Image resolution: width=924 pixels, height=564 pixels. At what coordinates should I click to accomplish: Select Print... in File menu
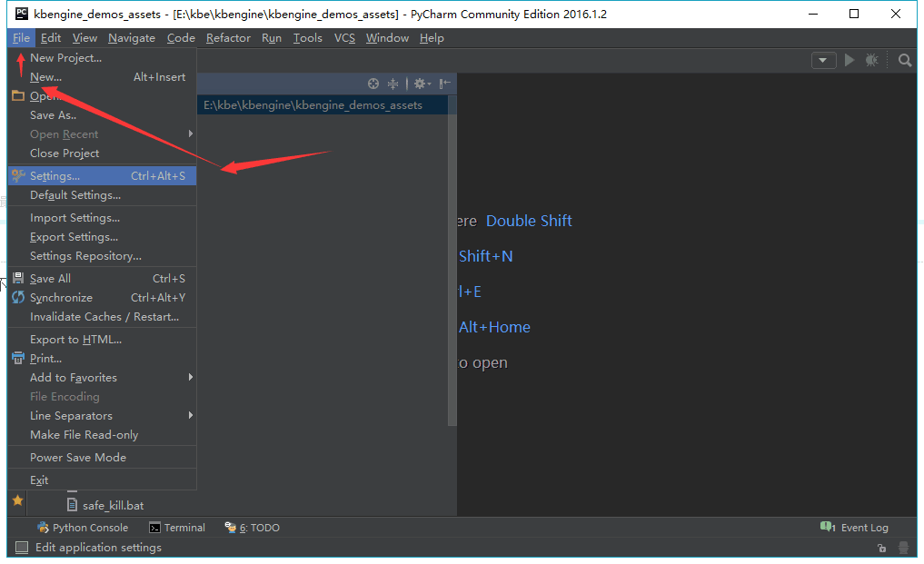[102, 359]
